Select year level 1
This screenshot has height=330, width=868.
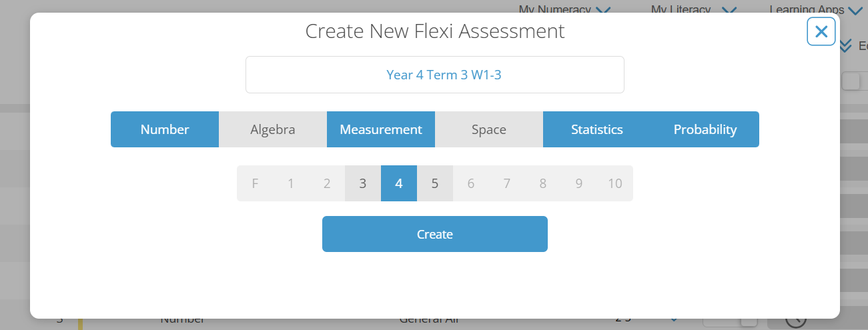click(x=291, y=183)
